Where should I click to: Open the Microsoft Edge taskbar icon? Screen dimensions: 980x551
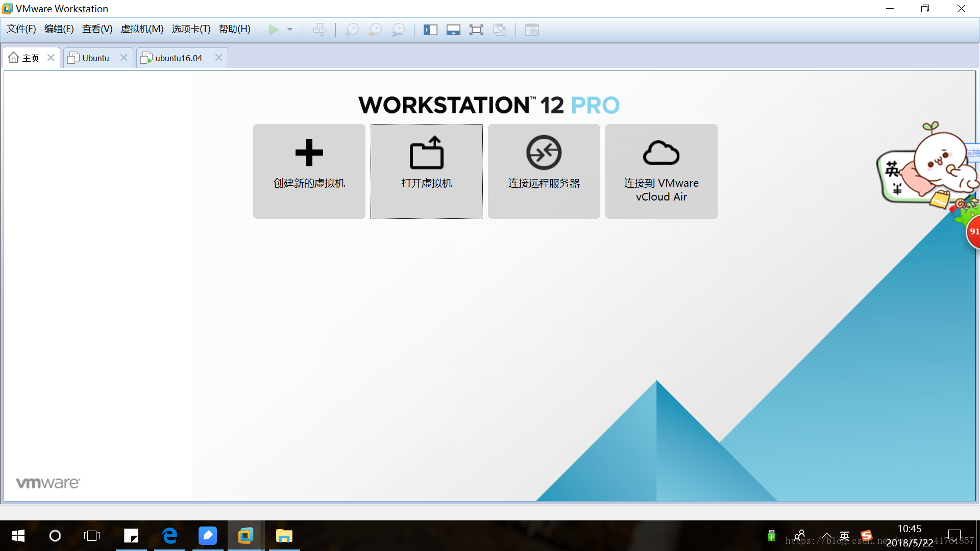[169, 536]
